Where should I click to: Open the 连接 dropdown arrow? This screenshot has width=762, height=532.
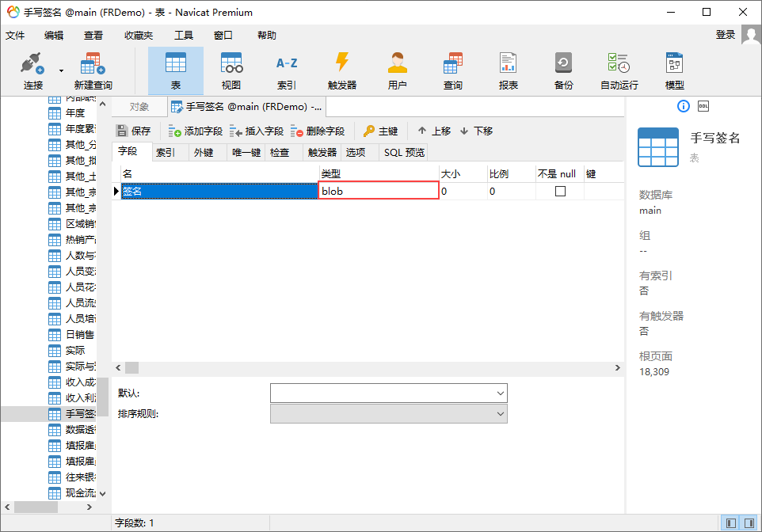point(61,71)
